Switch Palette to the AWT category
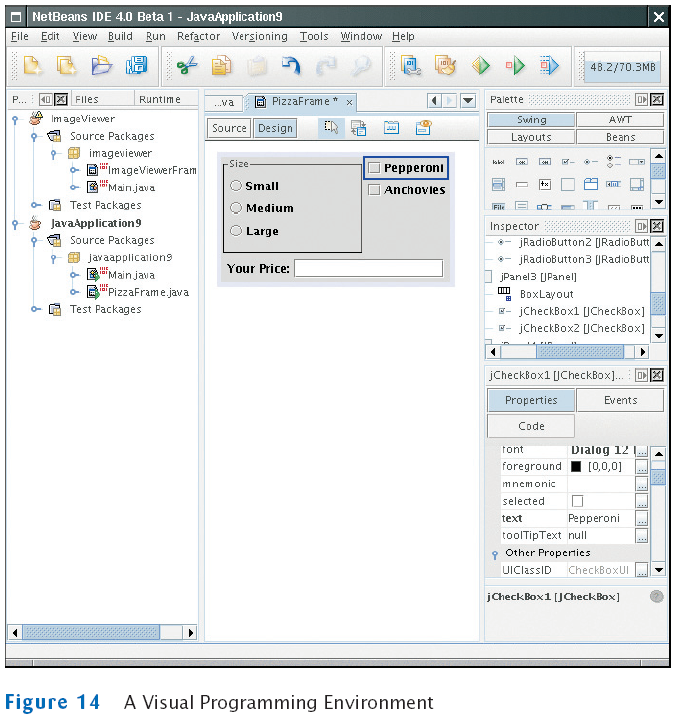The height and width of the screenshot is (718, 677). tap(619, 119)
